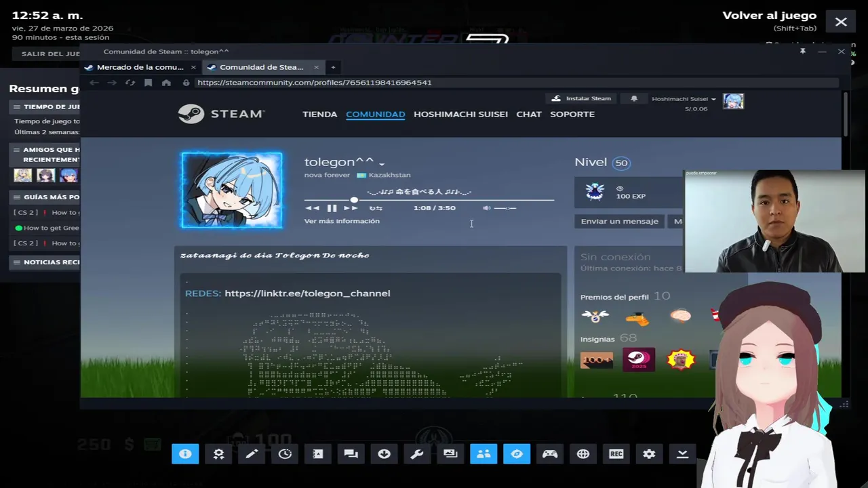
Task: Open the TIENDA menu
Action: coord(319,114)
